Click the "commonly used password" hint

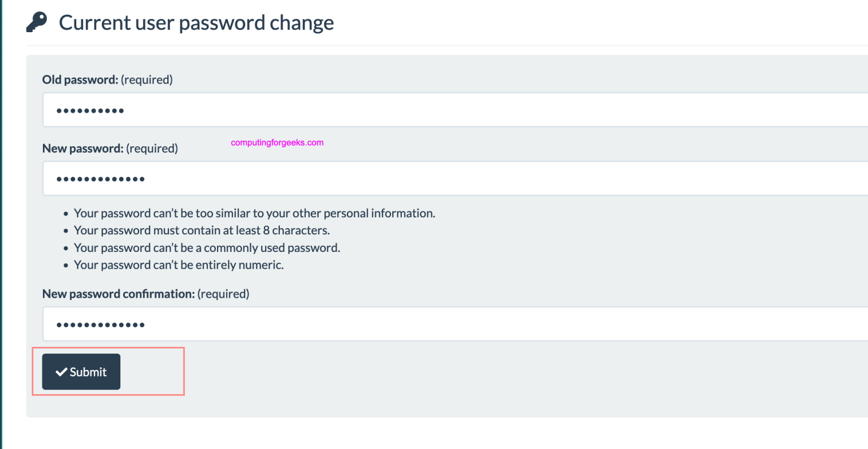coord(207,248)
